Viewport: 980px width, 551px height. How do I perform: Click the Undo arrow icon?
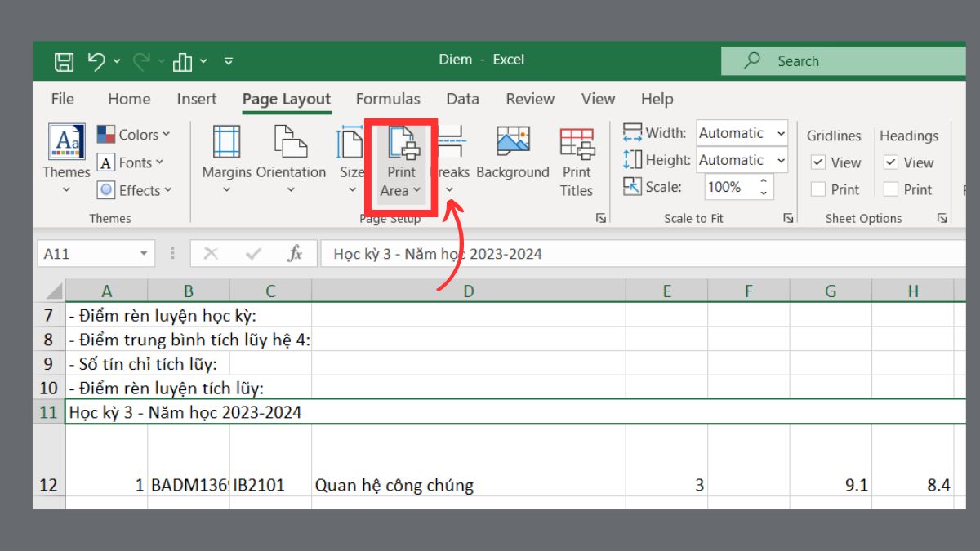pyautogui.click(x=96, y=61)
